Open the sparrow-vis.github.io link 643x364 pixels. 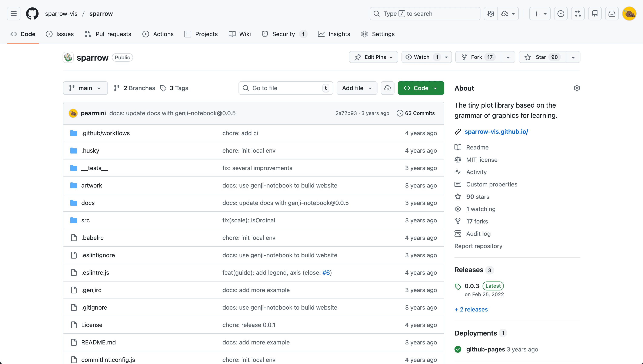click(496, 131)
